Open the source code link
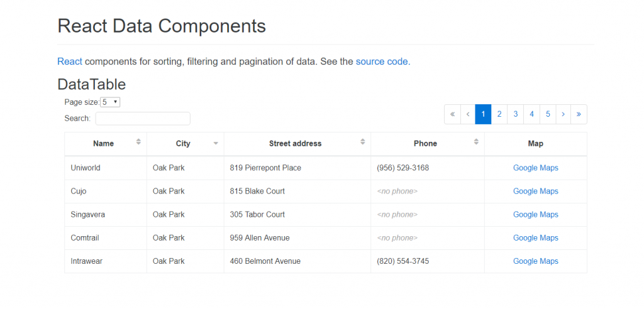This screenshot has height=309, width=644. click(382, 62)
